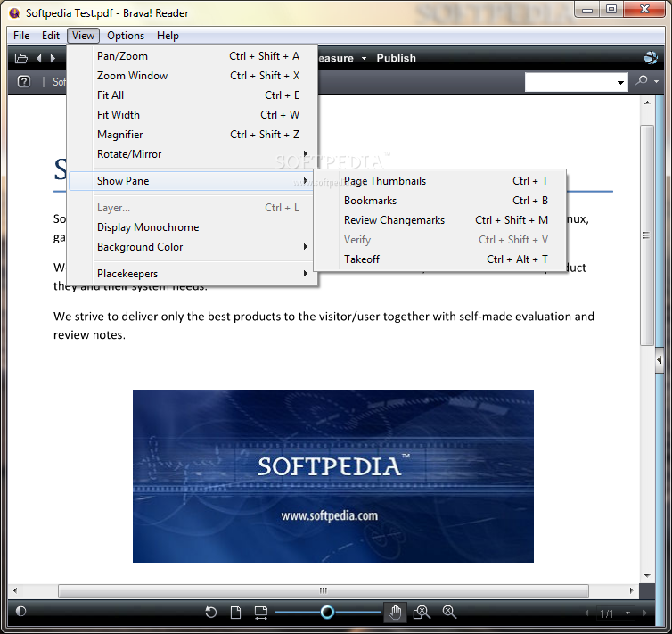Click the magnifier zoom icon
The width and height of the screenshot is (672, 634).
pyautogui.click(x=449, y=612)
